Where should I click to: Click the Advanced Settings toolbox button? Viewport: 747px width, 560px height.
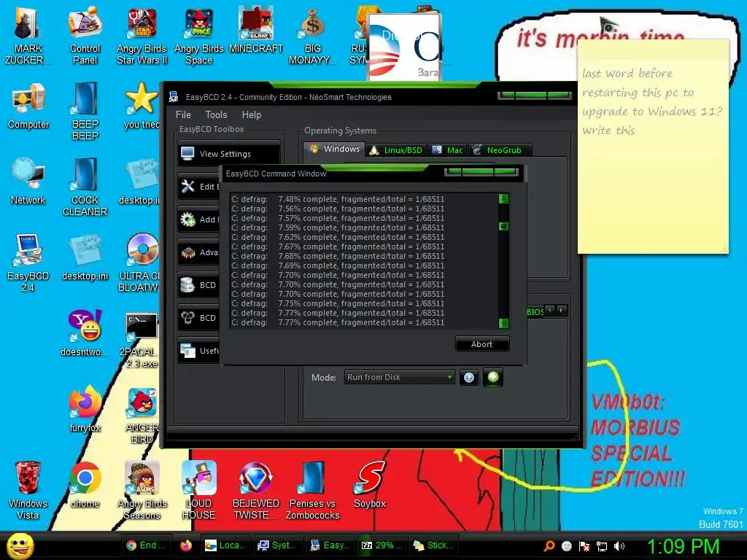(199, 252)
